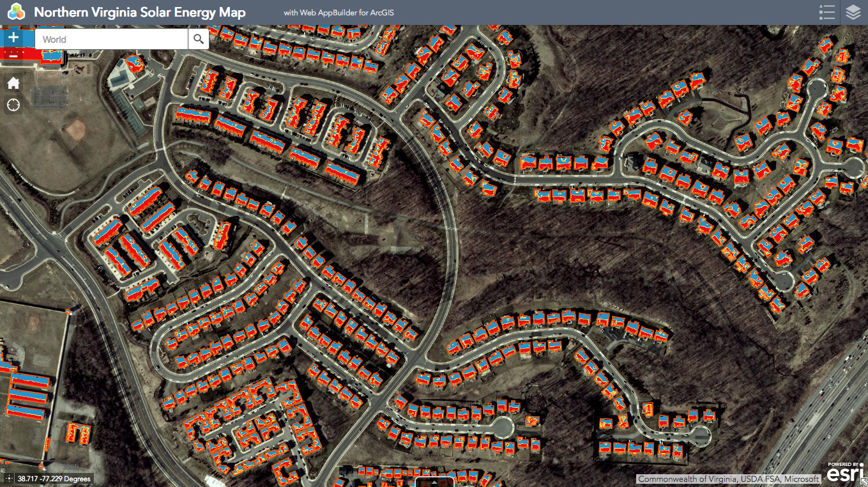Viewport: 868px width, 487px height.
Task: Click the baseball field infield on the map
Action: coord(75,130)
